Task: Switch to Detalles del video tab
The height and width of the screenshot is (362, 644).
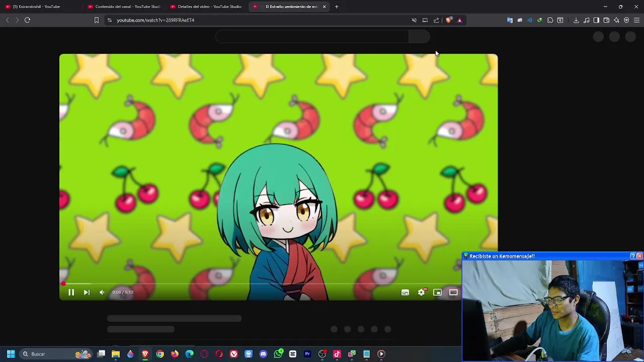Action: (x=206, y=7)
